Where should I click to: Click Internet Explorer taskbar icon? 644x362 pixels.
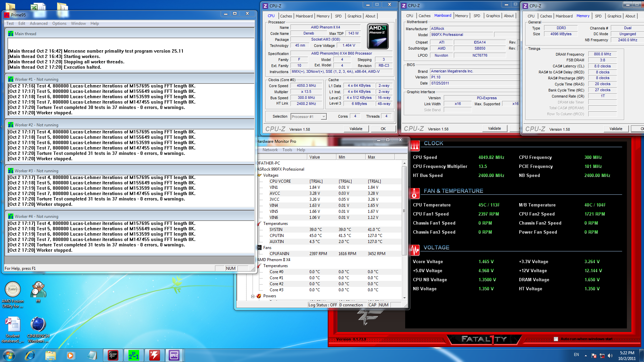click(x=30, y=355)
